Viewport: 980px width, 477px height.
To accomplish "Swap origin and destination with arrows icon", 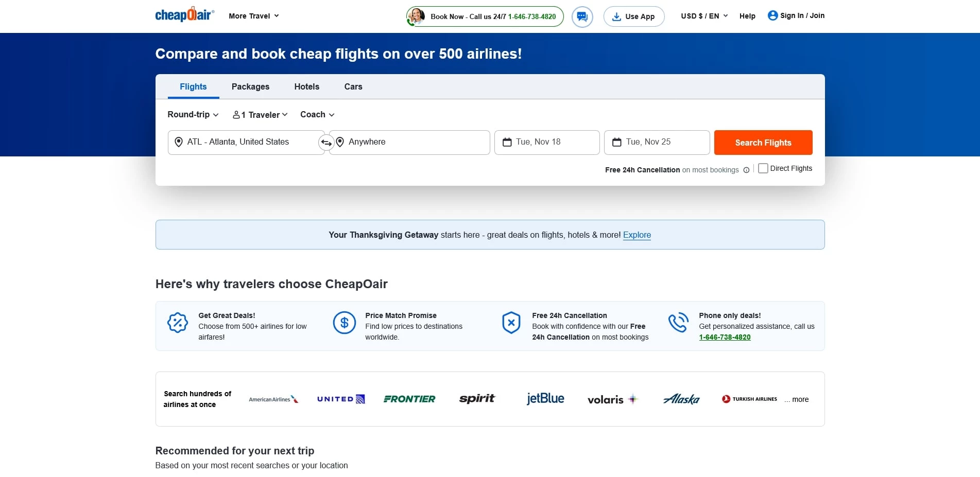I will pos(326,142).
